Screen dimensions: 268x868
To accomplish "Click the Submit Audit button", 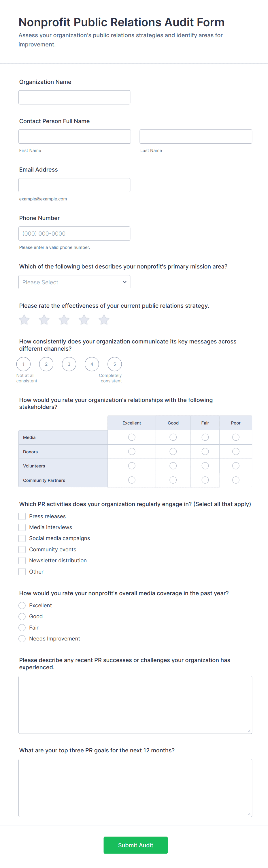I will tap(135, 845).
